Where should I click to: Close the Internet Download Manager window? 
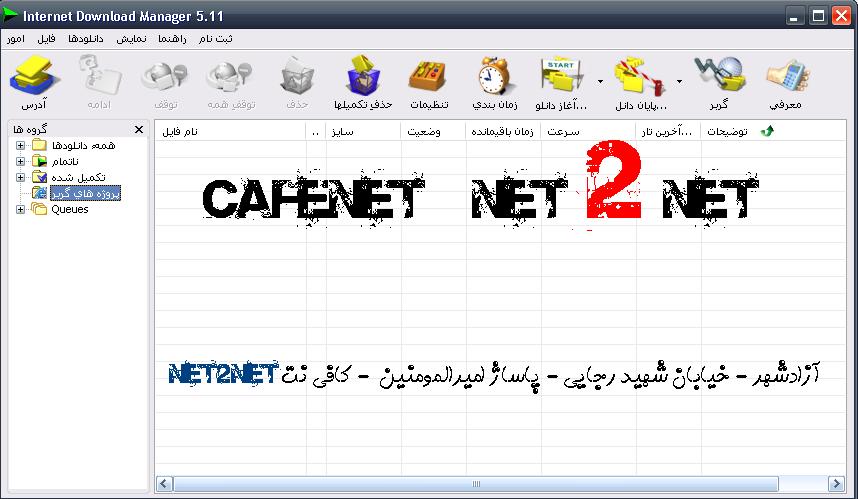click(x=842, y=16)
